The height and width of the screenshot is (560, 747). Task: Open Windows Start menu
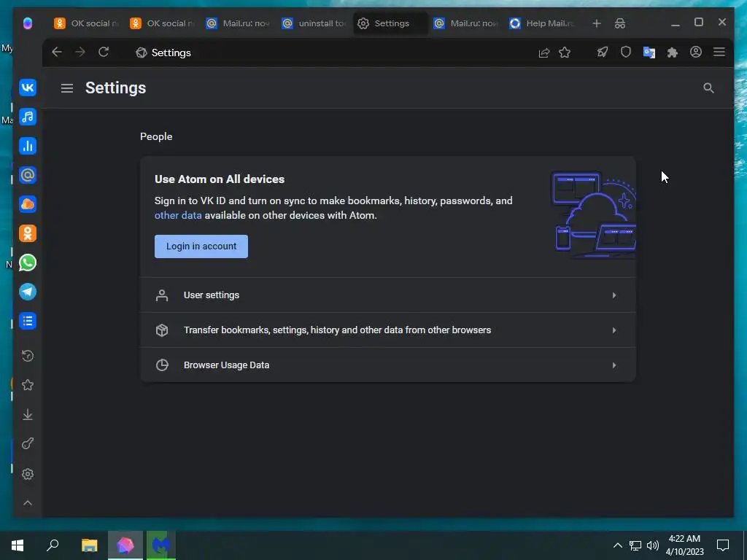tap(18, 545)
